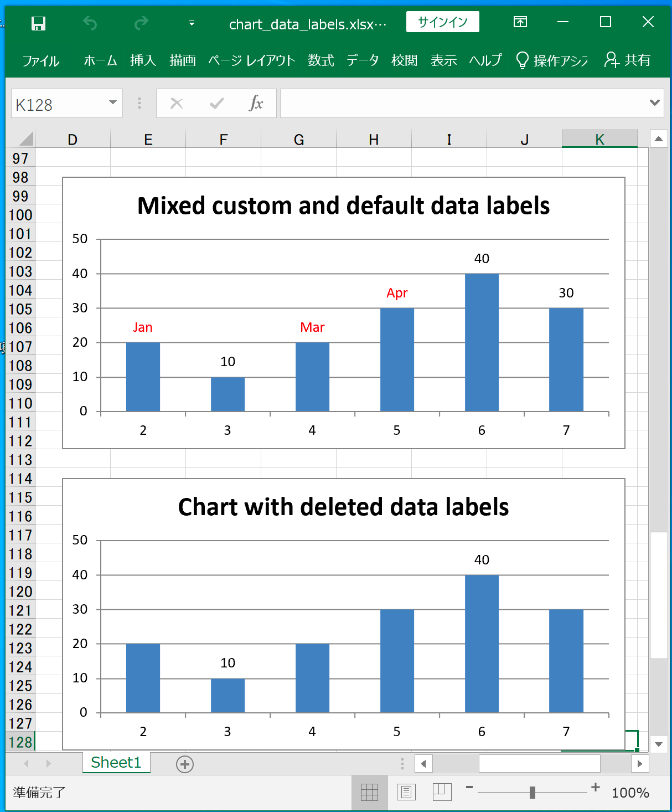Click the zoom out minus button
This screenshot has width=672, height=812.
(469, 787)
